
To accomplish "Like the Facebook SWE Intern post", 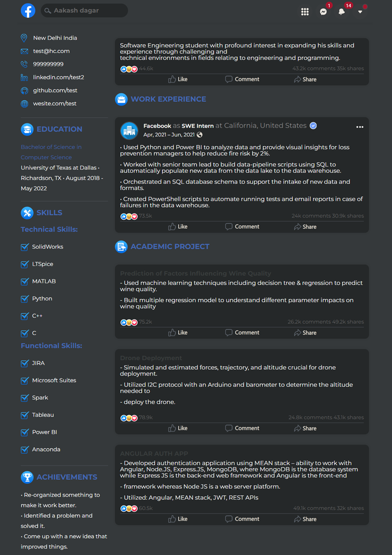I will click(x=178, y=226).
